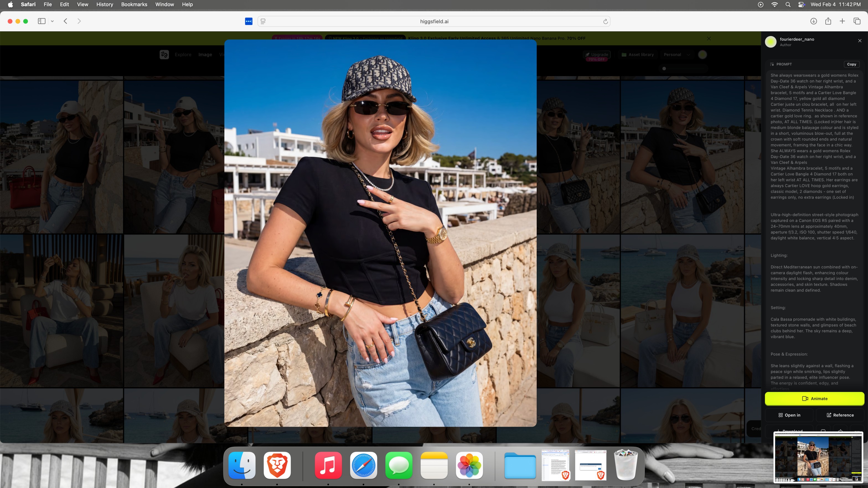Toggle the Safari sidebar

click(42, 21)
